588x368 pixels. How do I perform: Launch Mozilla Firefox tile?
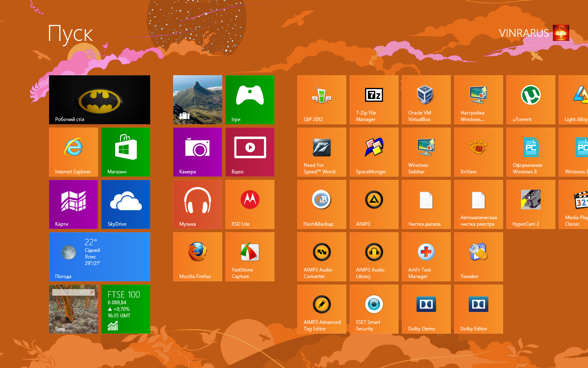(x=198, y=257)
